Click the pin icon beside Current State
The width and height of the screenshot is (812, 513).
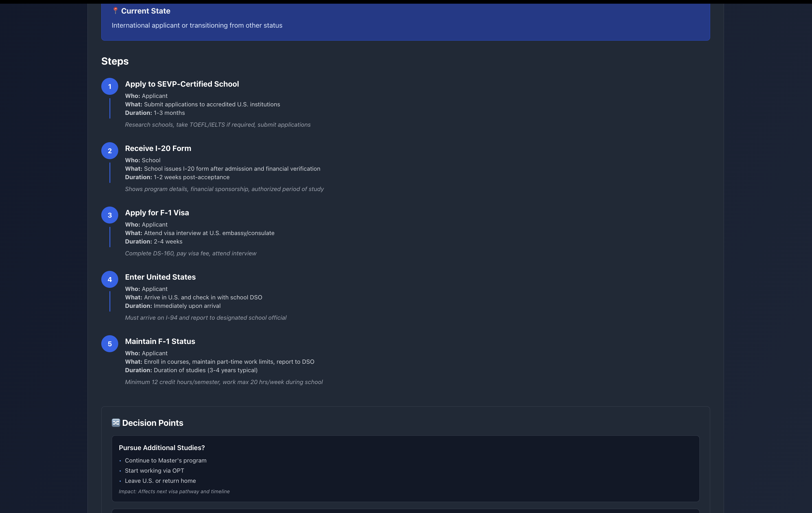115,11
